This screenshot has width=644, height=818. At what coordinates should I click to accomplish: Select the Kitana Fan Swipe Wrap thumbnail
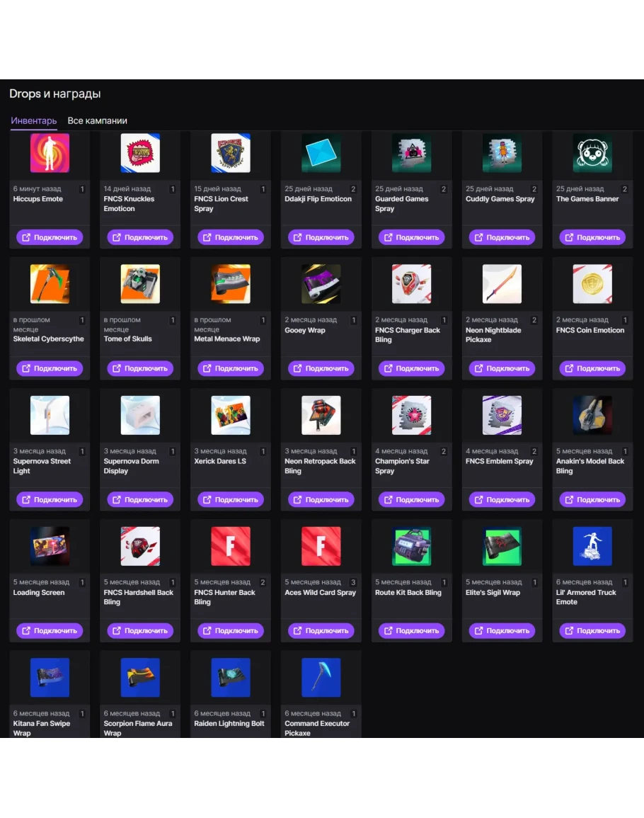point(50,677)
